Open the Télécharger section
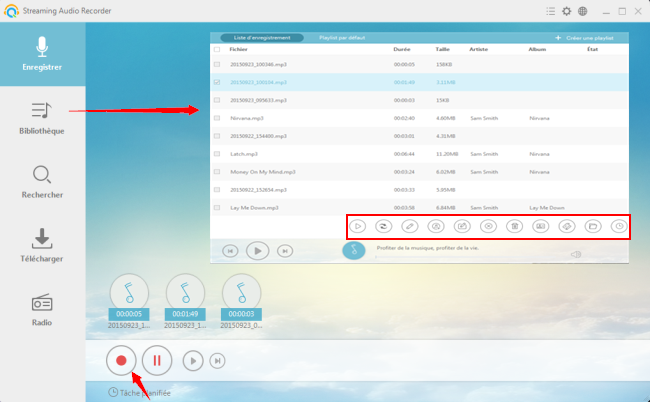 (42, 246)
